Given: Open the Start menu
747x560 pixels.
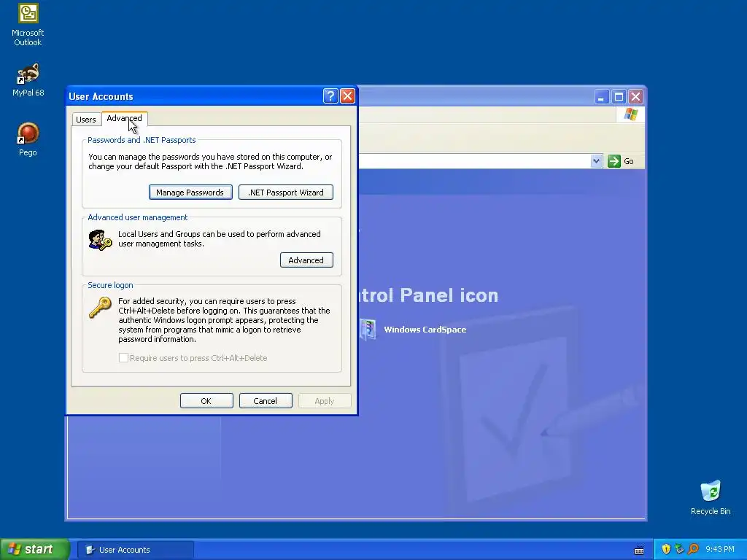Looking at the screenshot, I should point(35,549).
